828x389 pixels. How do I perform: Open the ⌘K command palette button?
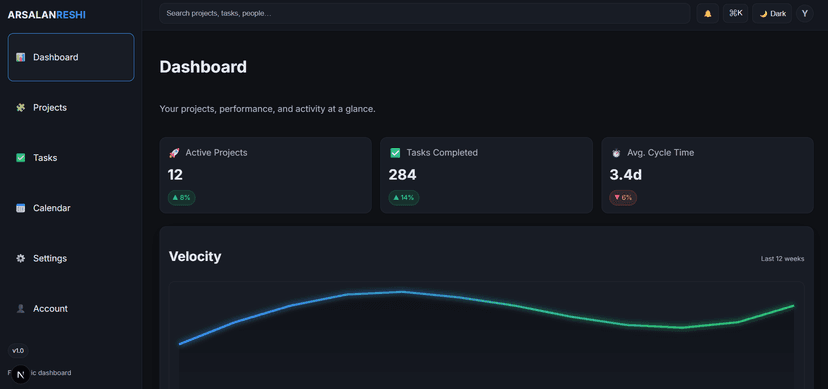click(736, 14)
